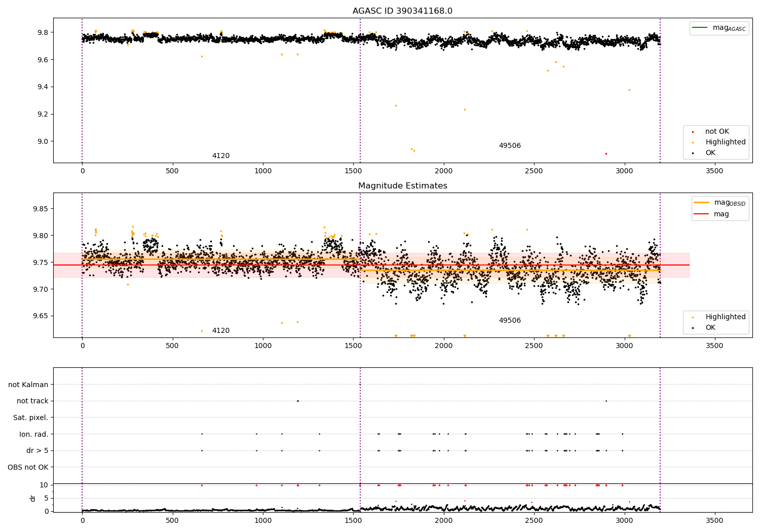Screen dimensions: 760x532
Task: Click the mag OBSID legend entry in middle plot
Action: (x=719, y=203)
